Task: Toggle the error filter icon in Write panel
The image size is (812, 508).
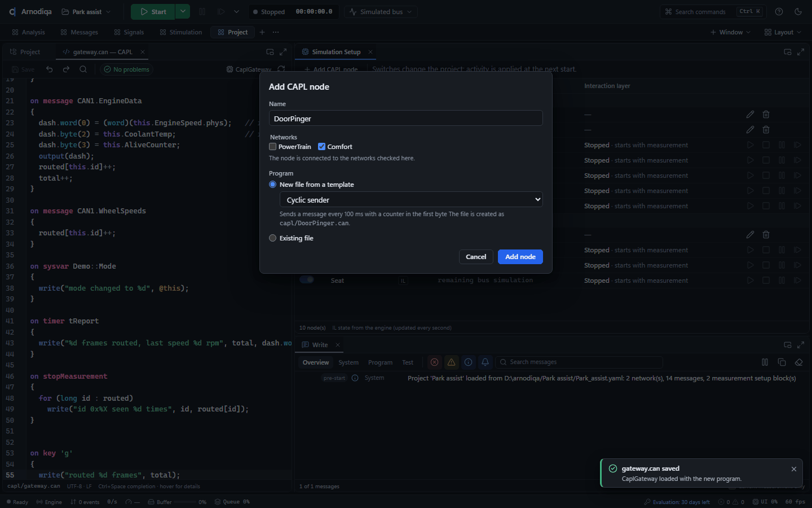Action: [x=434, y=362]
